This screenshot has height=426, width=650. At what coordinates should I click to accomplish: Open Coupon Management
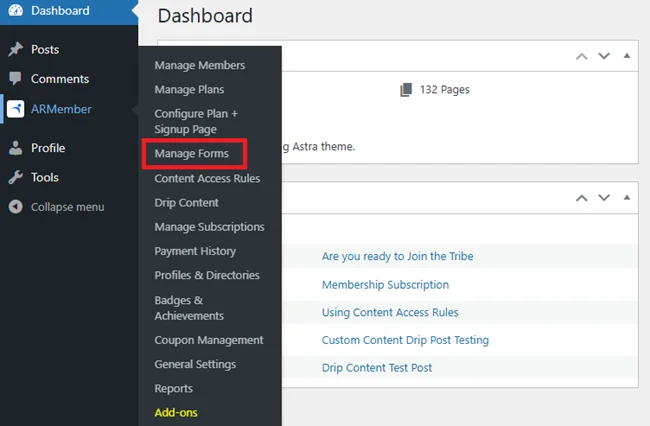click(x=209, y=340)
